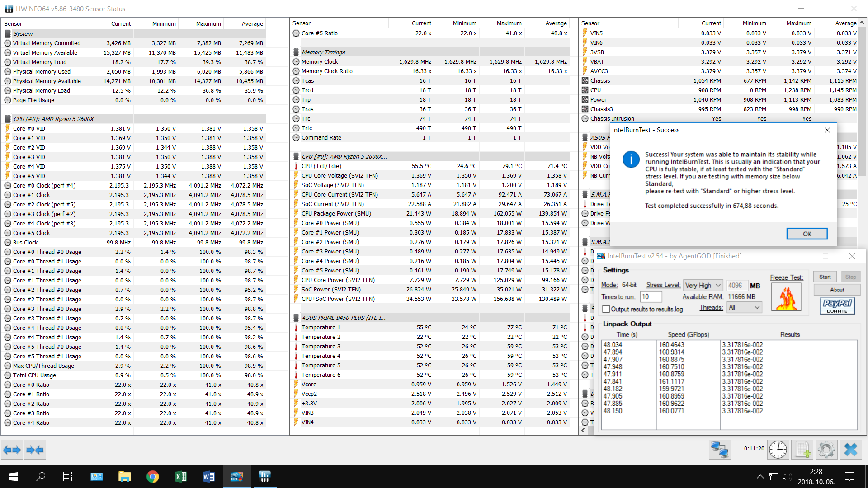This screenshot has height=488, width=868.
Task: Open sensor settings gear icon
Action: tap(826, 450)
